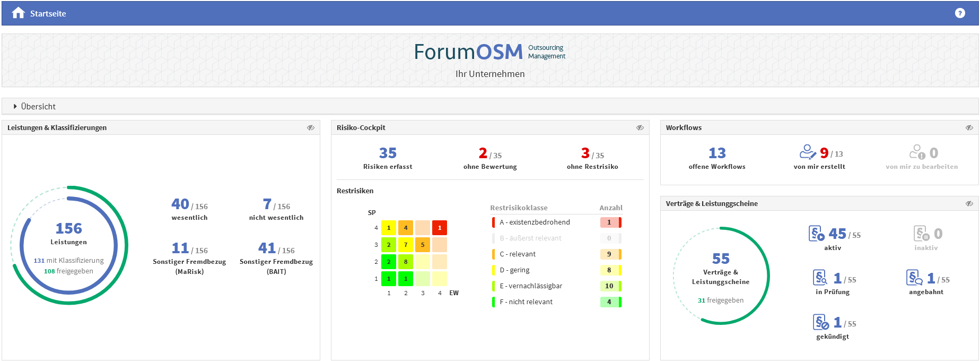This screenshot has height=361, width=980.
Task: Open the 7 / 156 nicht wesentlich count
Action: [x=276, y=209]
